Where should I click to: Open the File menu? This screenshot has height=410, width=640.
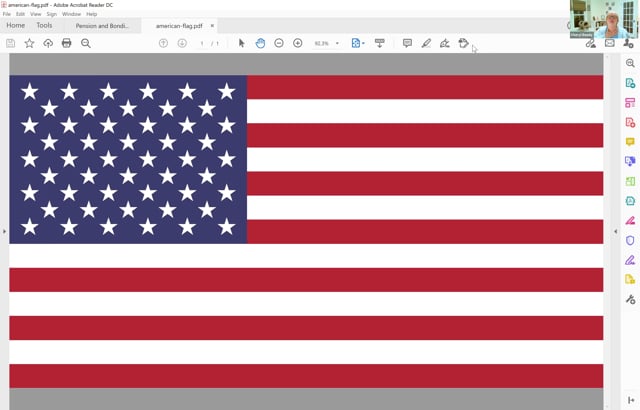pos(7,14)
